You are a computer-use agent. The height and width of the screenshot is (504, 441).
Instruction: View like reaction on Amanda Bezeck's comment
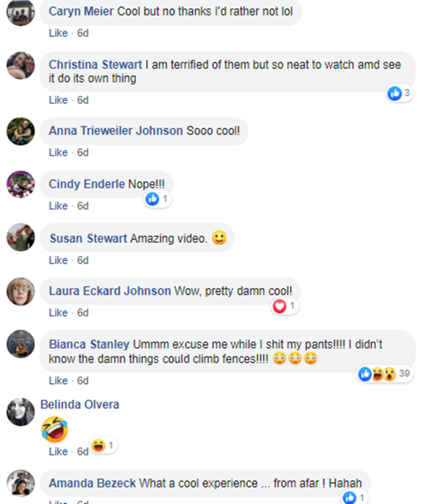coord(355,498)
